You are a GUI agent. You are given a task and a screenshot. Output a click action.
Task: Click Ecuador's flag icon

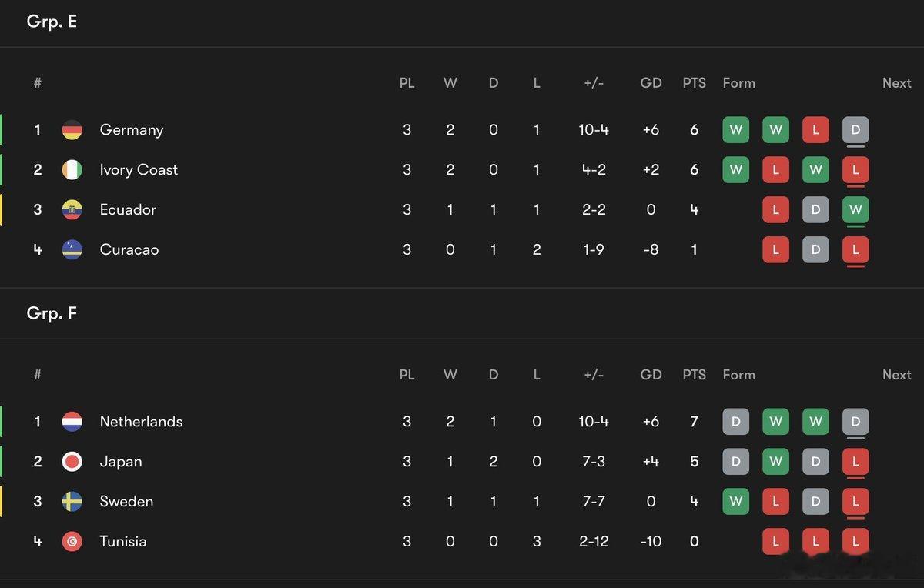(72, 210)
